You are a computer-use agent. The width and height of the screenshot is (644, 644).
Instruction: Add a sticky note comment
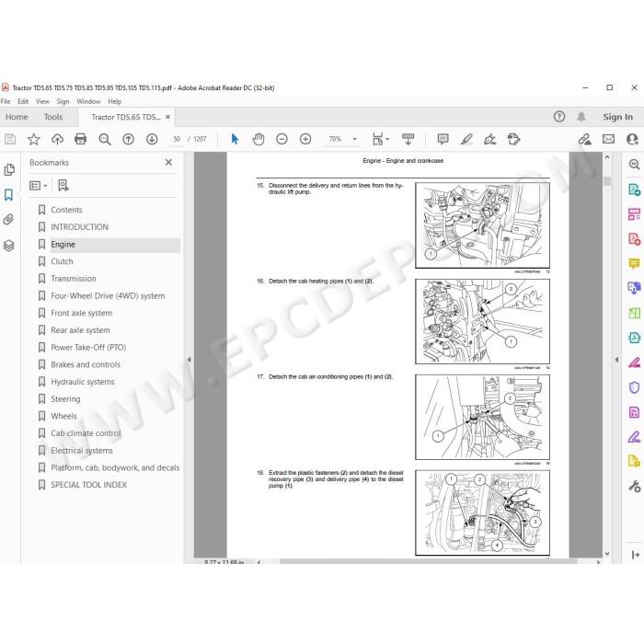point(443,139)
